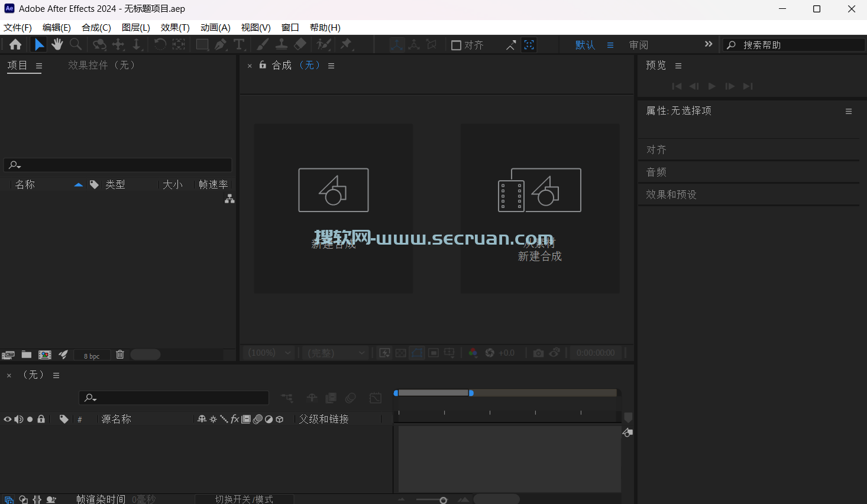This screenshot has width=867, height=504.
Task: Select the Zoom magnifier tool
Action: click(76, 44)
